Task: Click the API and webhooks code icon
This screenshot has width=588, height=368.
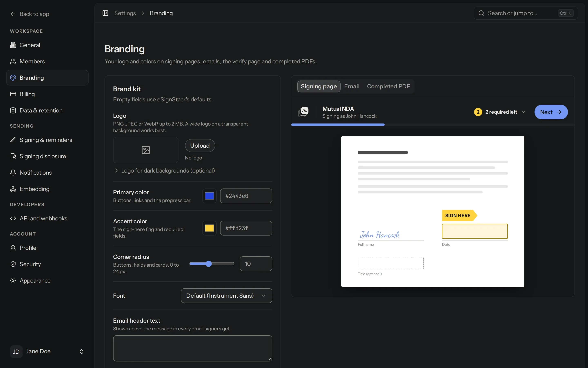Action: (13, 218)
